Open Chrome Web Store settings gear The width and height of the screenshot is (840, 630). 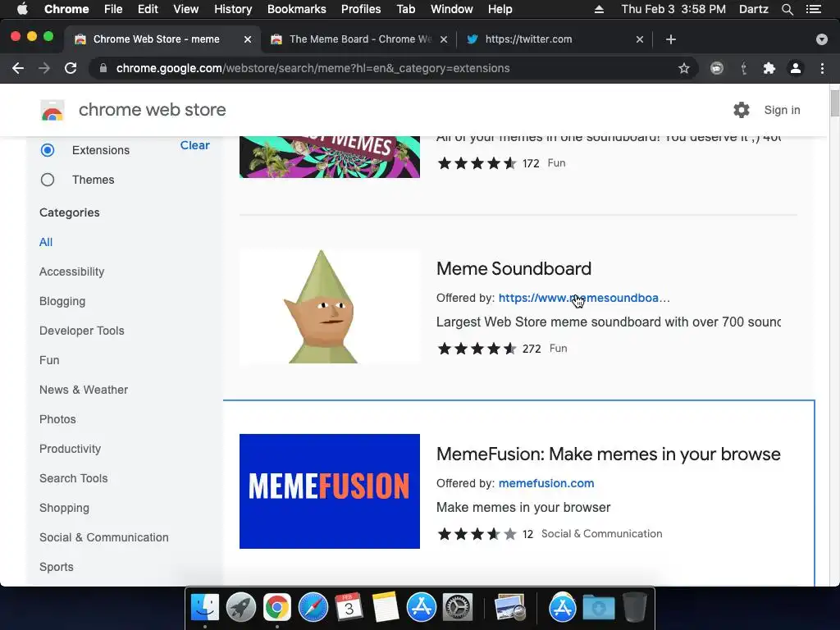(742, 110)
